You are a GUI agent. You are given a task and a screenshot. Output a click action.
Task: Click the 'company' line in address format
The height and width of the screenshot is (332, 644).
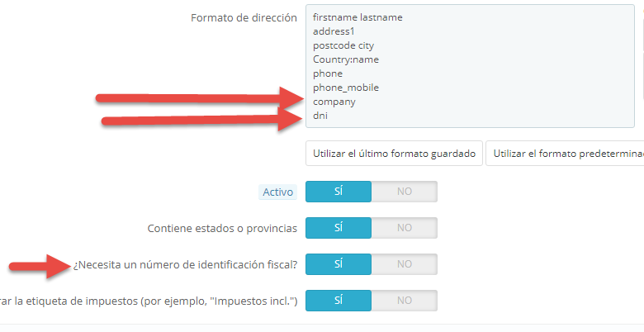point(334,102)
